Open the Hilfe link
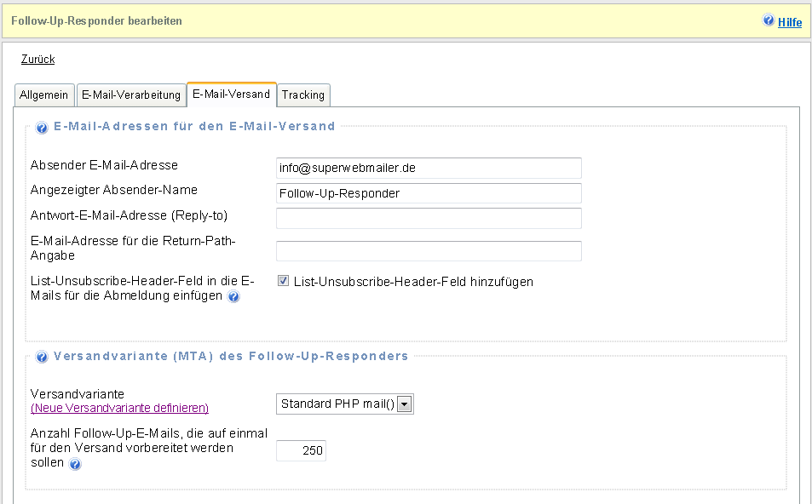The height and width of the screenshot is (504, 812). 790,22
